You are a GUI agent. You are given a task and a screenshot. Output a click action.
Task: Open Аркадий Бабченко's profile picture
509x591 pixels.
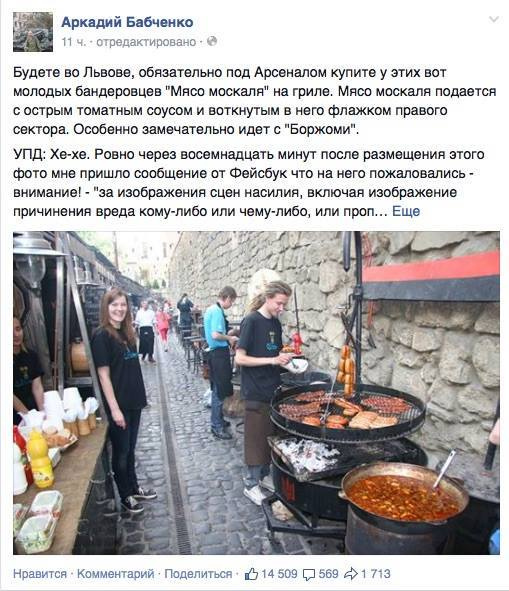(x=33, y=32)
